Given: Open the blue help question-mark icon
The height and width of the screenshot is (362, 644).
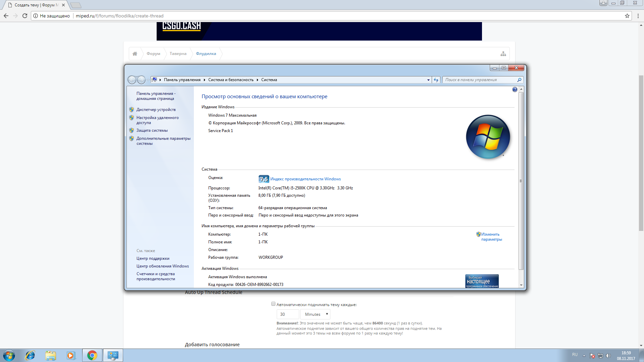Looking at the screenshot, I should pyautogui.click(x=515, y=89).
